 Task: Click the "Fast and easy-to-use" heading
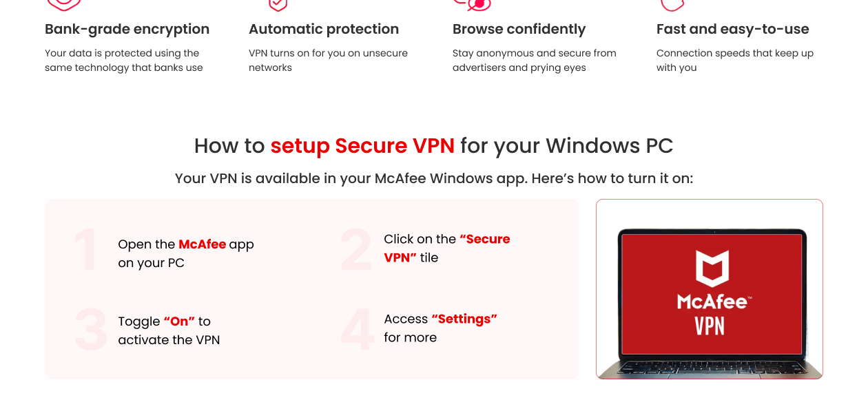(x=732, y=29)
